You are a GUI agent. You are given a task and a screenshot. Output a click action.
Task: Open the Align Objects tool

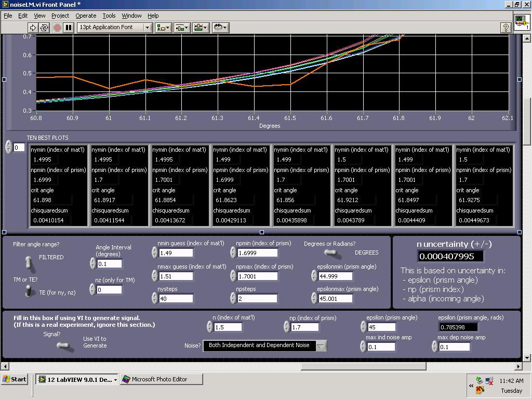(x=163, y=28)
